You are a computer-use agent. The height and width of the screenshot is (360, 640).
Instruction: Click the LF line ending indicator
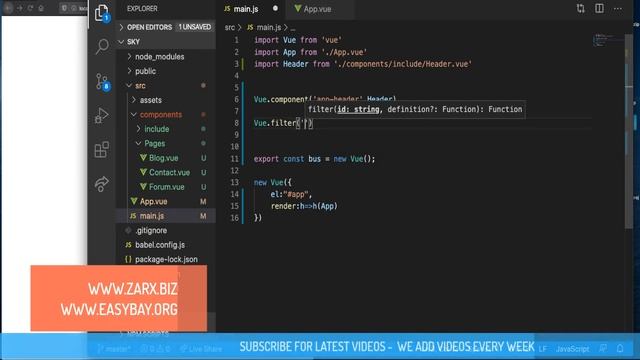point(542,349)
